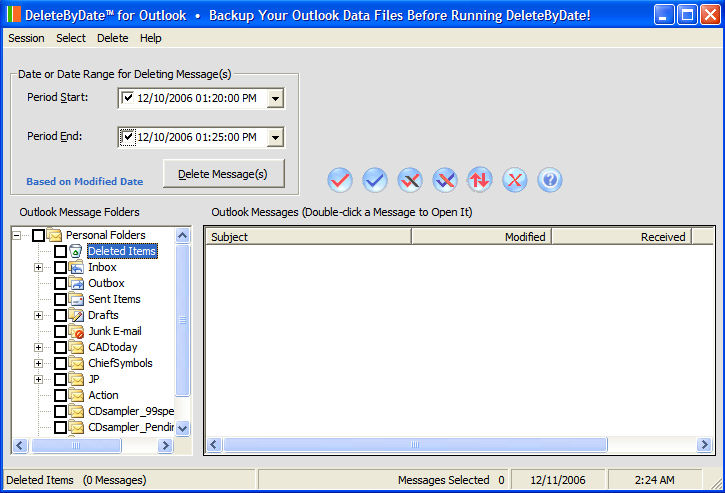This screenshot has height=493, width=725.
Task: Expand the CADtoday folder node
Action: click(x=39, y=347)
